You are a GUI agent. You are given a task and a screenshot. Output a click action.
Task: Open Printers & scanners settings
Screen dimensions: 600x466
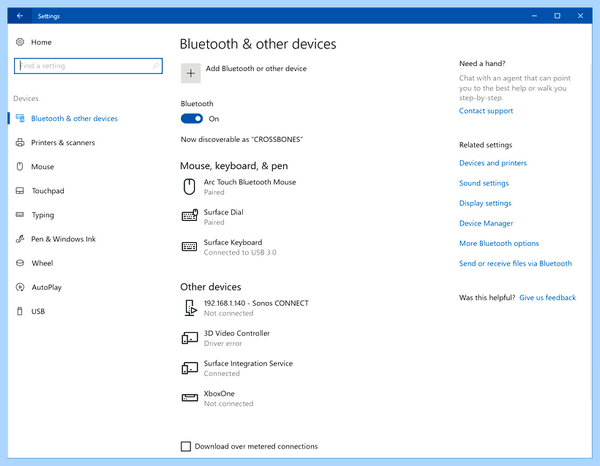point(63,143)
